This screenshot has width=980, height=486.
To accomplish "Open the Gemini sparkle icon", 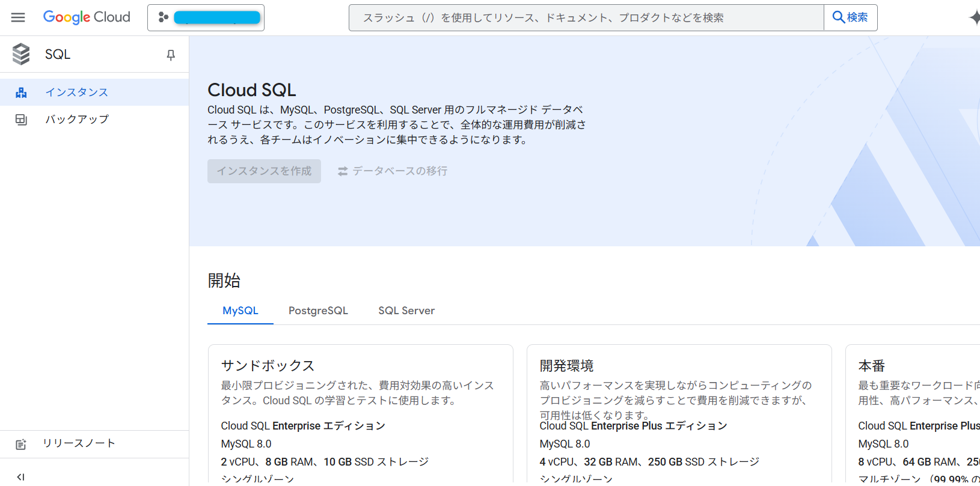I will (x=974, y=18).
